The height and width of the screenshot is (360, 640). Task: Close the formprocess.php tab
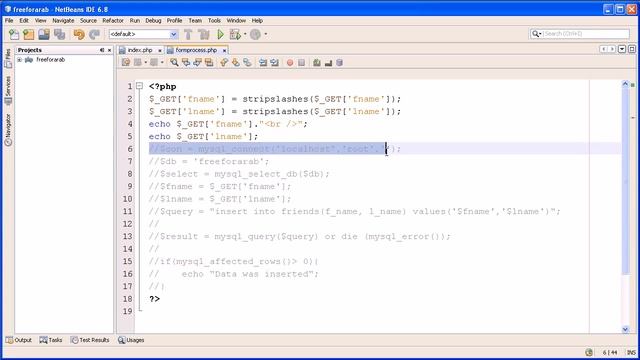pyautogui.click(x=224, y=50)
